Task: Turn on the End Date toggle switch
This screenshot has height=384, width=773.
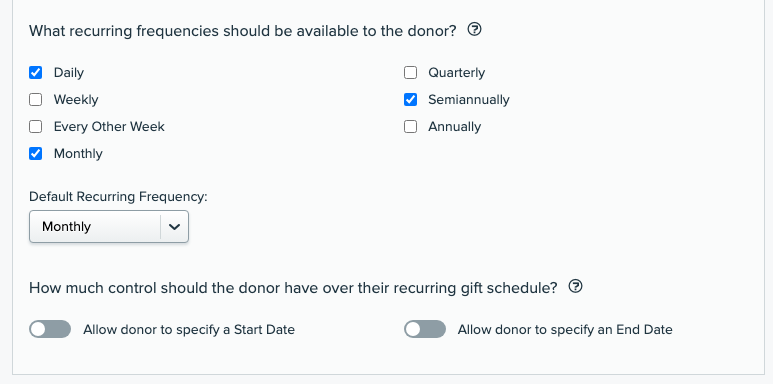Action: pos(425,329)
